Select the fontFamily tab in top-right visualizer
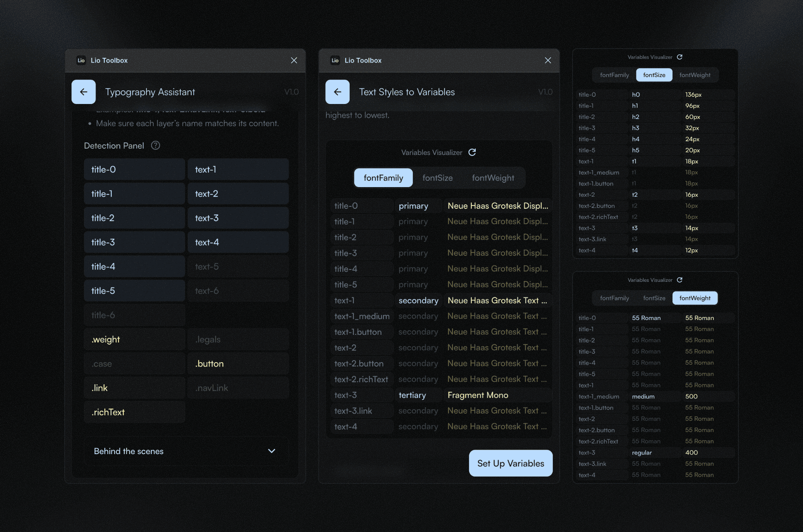Screen dimensions: 803x532 point(613,75)
